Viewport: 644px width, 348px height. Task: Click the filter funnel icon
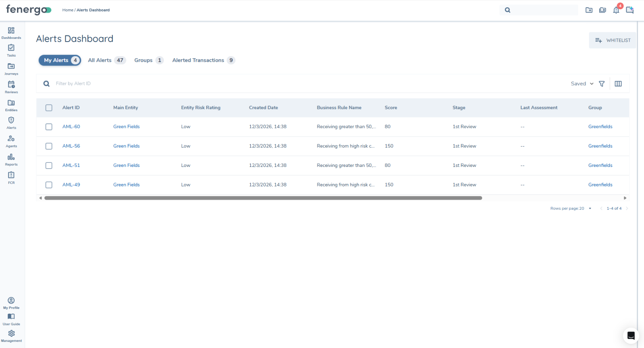(602, 84)
